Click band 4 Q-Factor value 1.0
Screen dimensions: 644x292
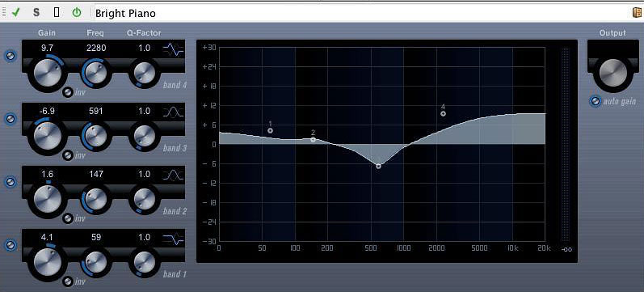[x=144, y=48]
